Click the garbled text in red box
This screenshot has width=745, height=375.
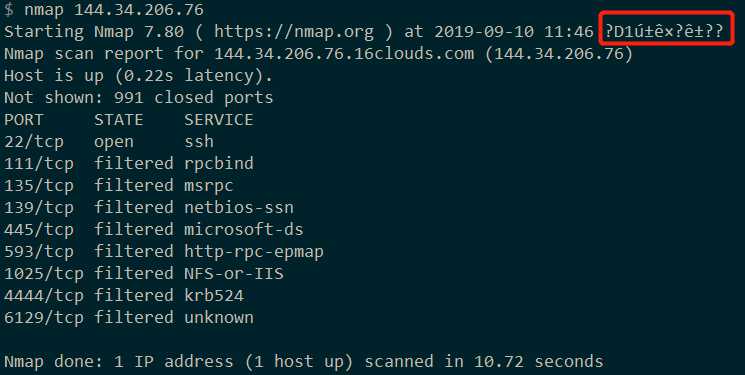tap(664, 31)
